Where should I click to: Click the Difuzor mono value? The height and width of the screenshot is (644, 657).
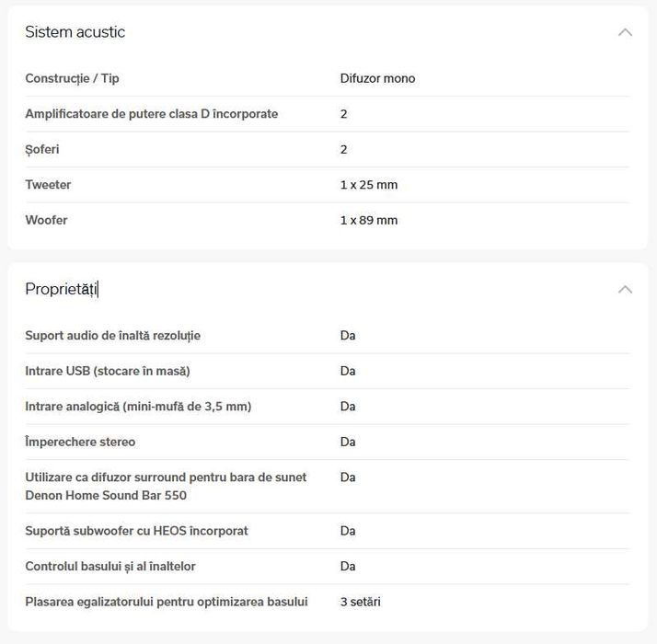point(377,79)
